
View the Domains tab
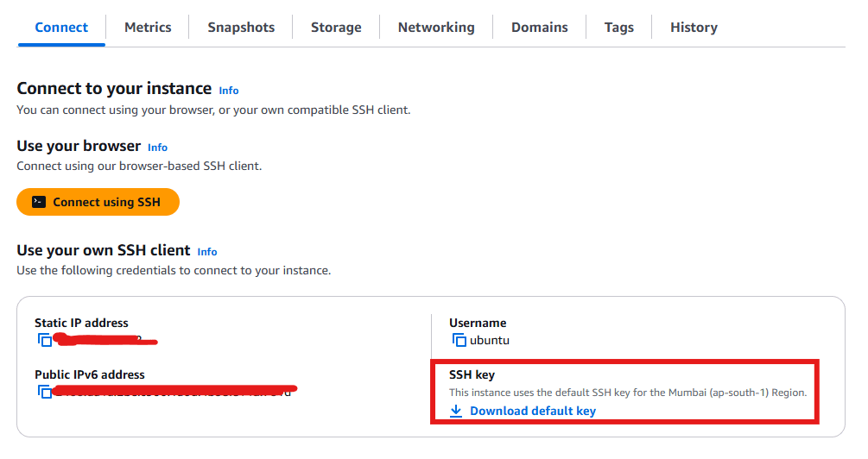click(540, 28)
